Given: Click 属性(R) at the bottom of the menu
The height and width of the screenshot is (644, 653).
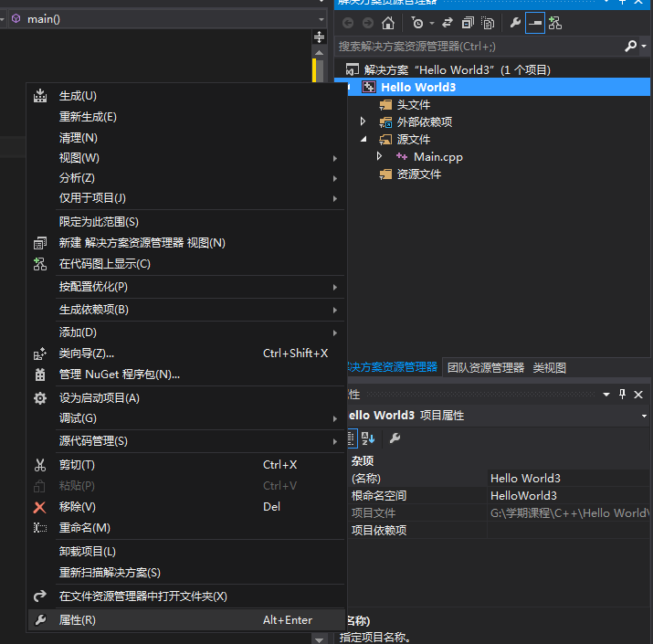Looking at the screenshot, I should 185,620.
